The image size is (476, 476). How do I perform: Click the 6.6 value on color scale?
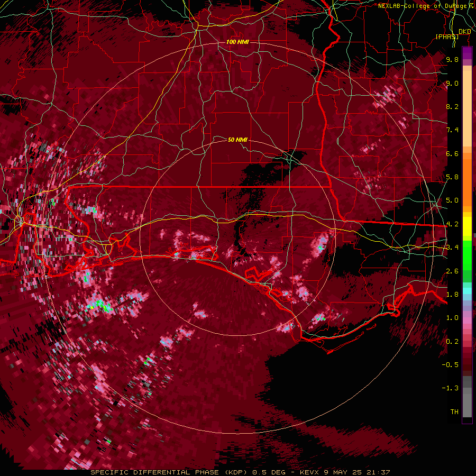click(452, 153)
